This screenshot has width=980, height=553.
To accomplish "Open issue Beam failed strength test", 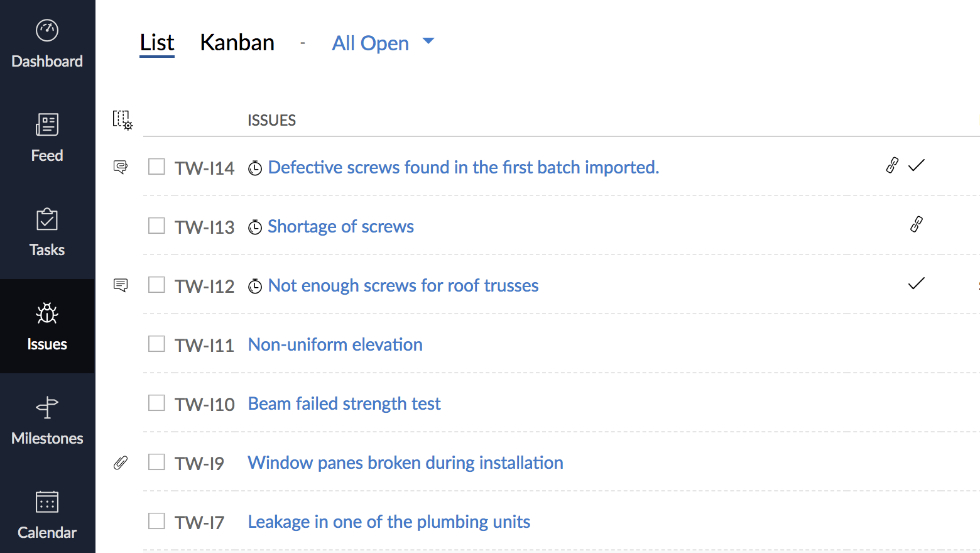I will [344, 403].
